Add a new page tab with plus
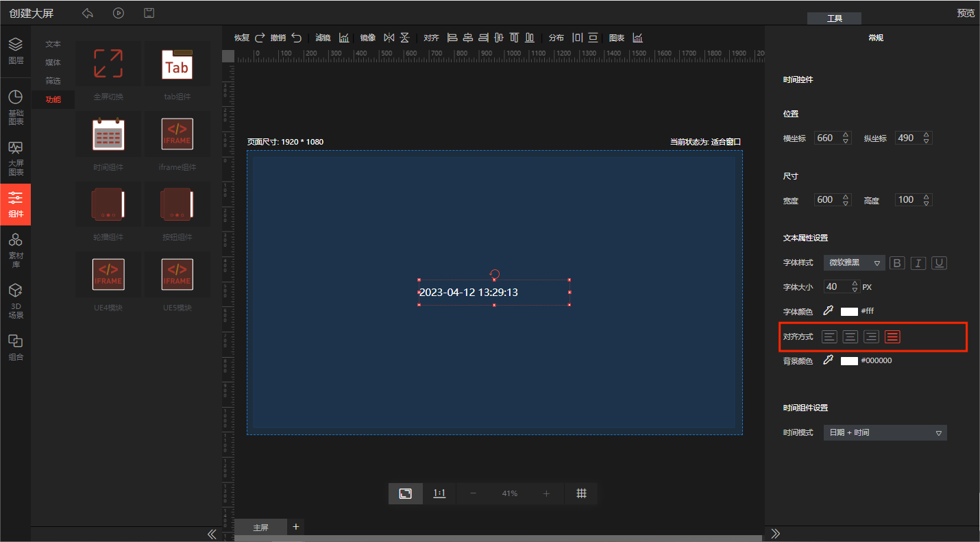The width and height of the screenshot is (980, 542). coord(296,526)
